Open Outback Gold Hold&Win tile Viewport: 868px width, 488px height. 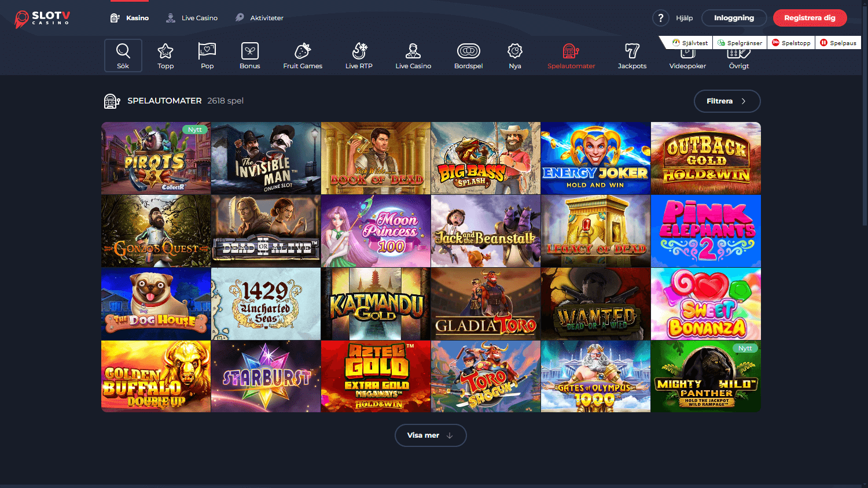pos(706,158)
